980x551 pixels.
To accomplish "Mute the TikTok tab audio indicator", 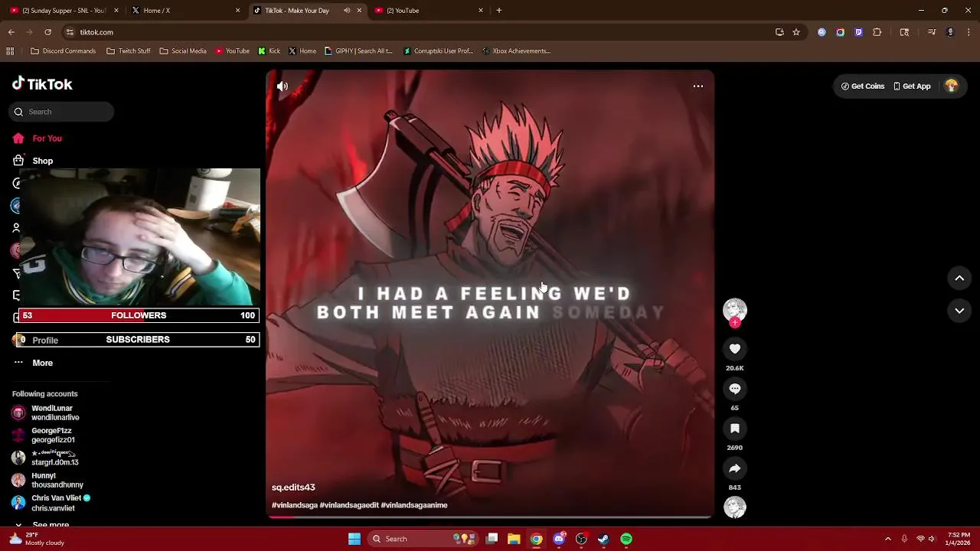I will [347, 11].
